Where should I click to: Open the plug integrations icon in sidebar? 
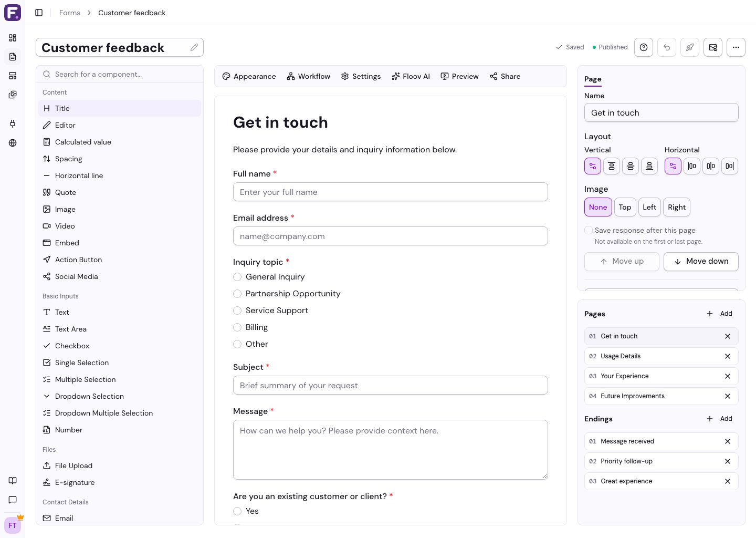[13, 124]
